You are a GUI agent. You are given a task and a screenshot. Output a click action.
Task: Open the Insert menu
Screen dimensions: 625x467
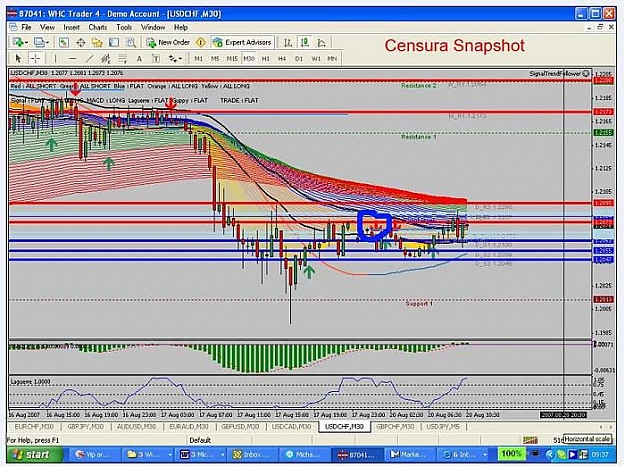click(x=72, y=27)
